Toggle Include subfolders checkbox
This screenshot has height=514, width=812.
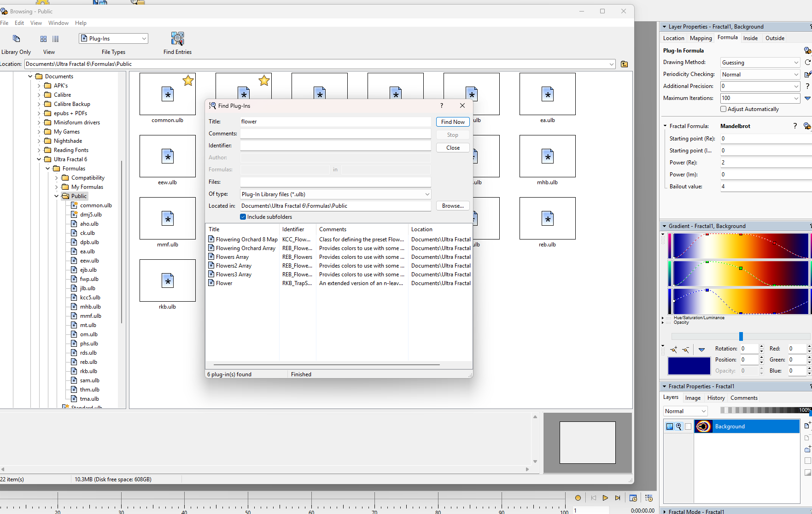pos(243,217)
